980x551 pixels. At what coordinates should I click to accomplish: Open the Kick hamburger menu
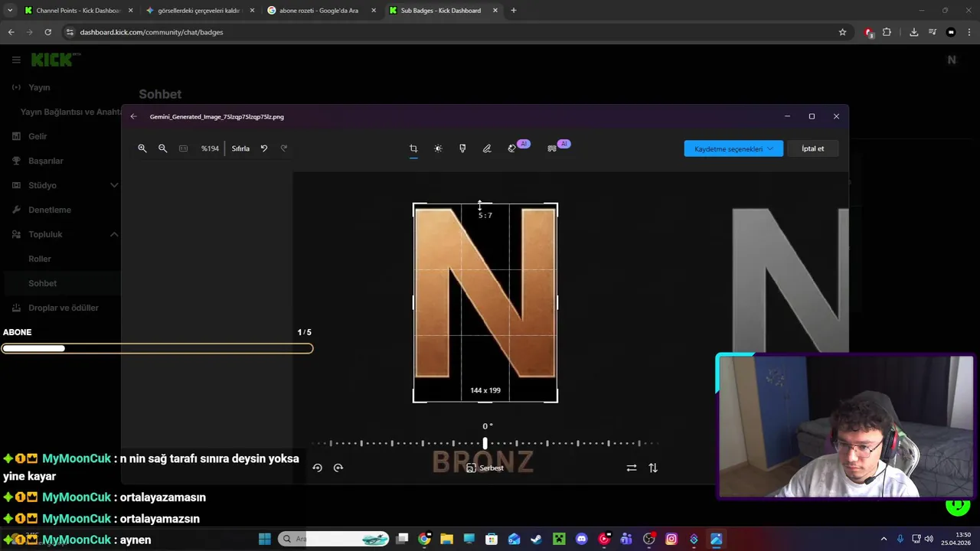[x=16, y=60]
